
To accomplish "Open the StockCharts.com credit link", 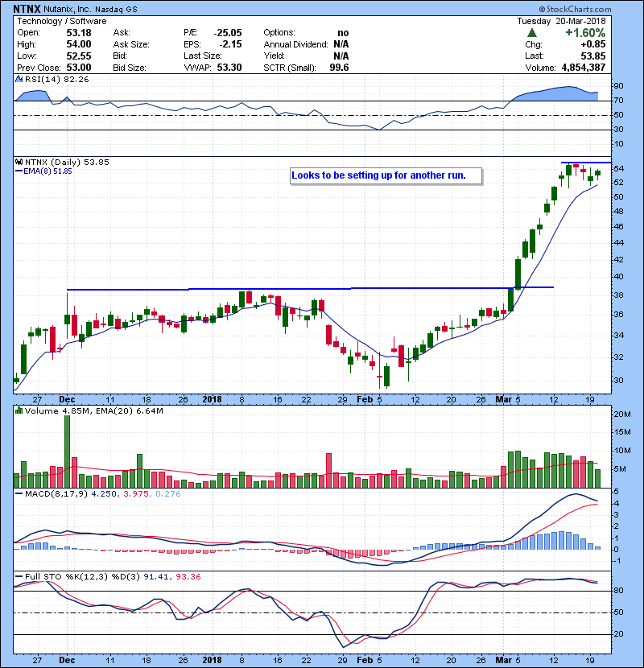I will (575, 9).
